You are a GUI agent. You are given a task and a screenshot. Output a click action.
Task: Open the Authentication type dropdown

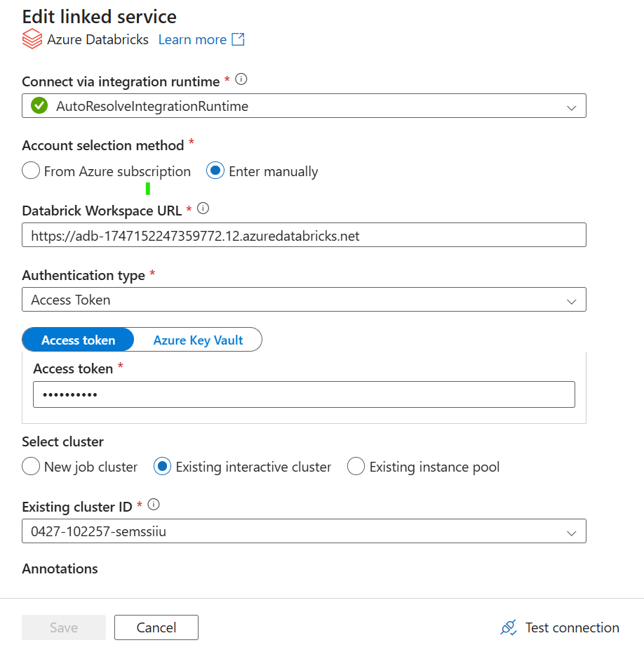tap(571, 300)
